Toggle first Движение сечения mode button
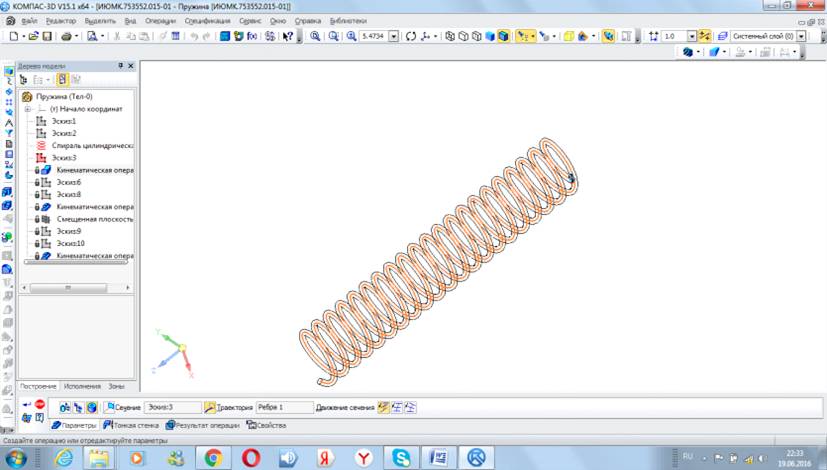The image size is (827, 470). pos(384,408)
